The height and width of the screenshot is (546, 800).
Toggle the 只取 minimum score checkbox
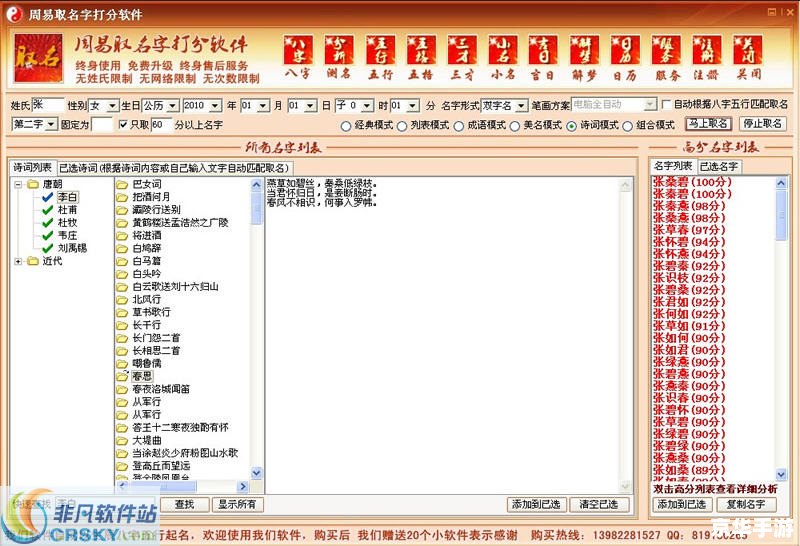pyautogui.click(x=122, y=124)
